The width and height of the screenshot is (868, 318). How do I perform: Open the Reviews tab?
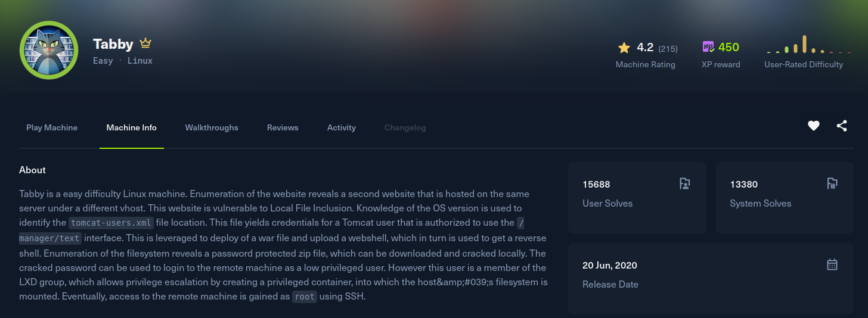click(x=283, y=127)
